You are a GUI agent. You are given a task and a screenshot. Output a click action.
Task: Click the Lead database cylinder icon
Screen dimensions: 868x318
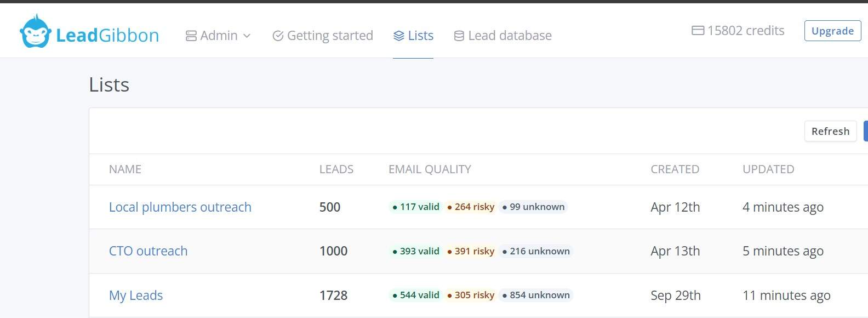(x=459, y=36)
